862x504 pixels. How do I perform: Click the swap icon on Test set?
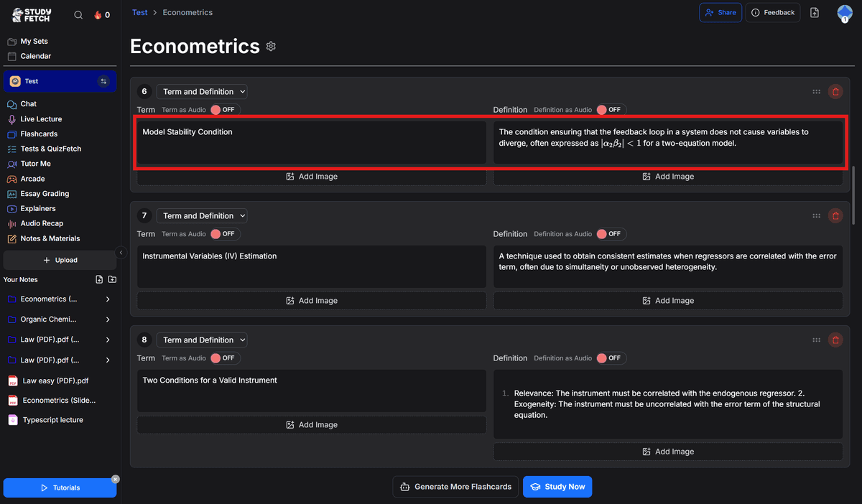[103, 81]
